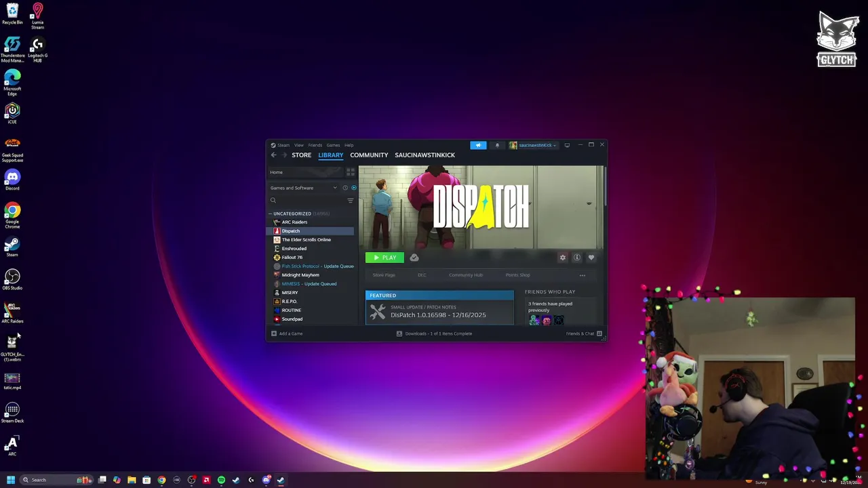Open Friends & Chat
868x488 pixels.
pyautogui.click(x=584, y=333)
